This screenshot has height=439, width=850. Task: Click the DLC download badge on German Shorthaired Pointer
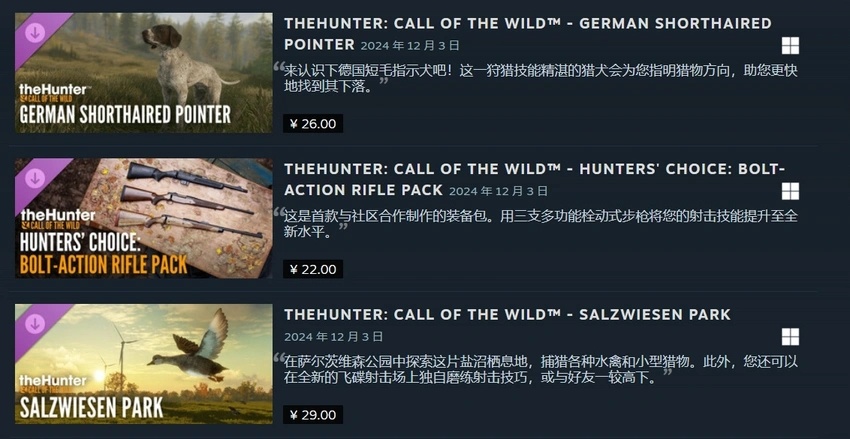tap(35, 33)
